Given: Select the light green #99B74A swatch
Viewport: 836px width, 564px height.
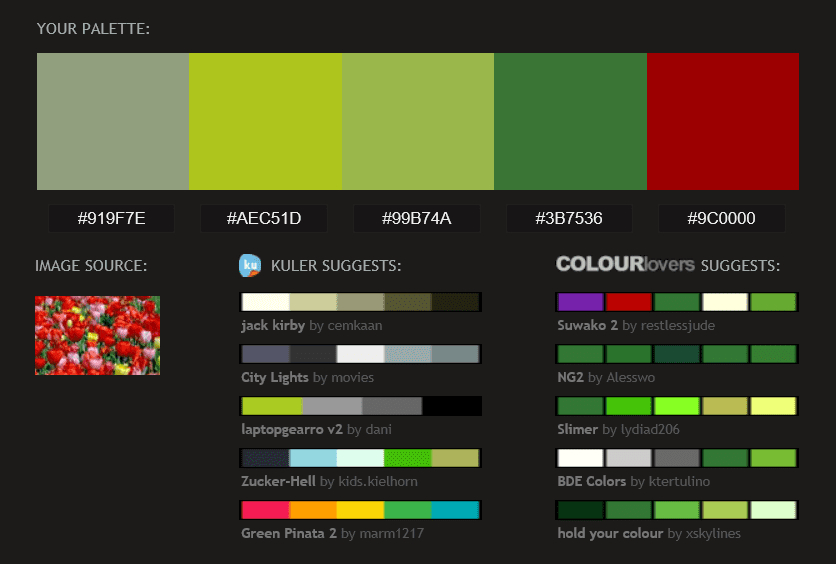Looking at the screenshot, I should pyautogui.click(x=418, y=121).
